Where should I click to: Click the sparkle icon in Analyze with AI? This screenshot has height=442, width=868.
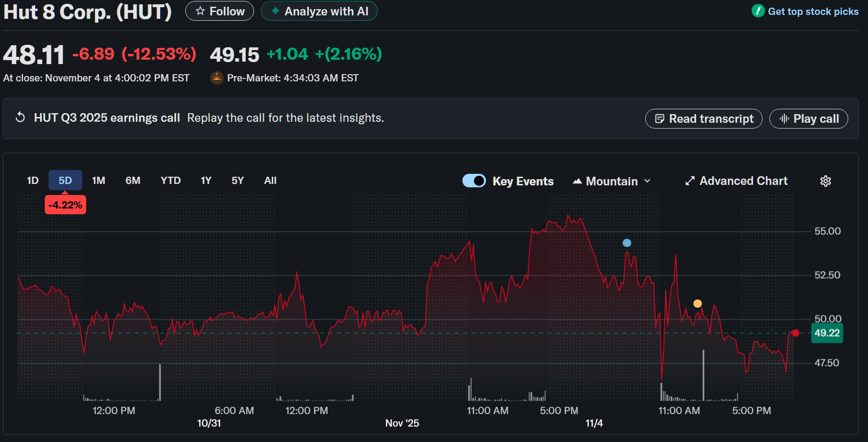pyautogui.click(x=275, y=11)
